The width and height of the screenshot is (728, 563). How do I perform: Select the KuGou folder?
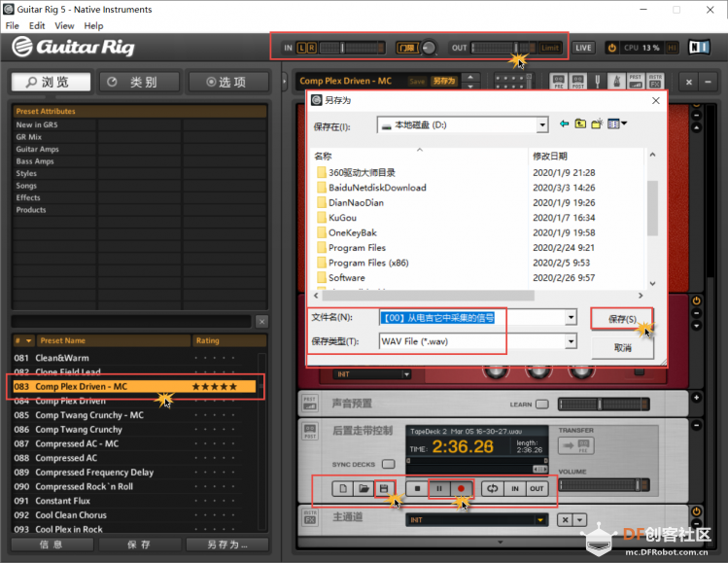(342, 218)
